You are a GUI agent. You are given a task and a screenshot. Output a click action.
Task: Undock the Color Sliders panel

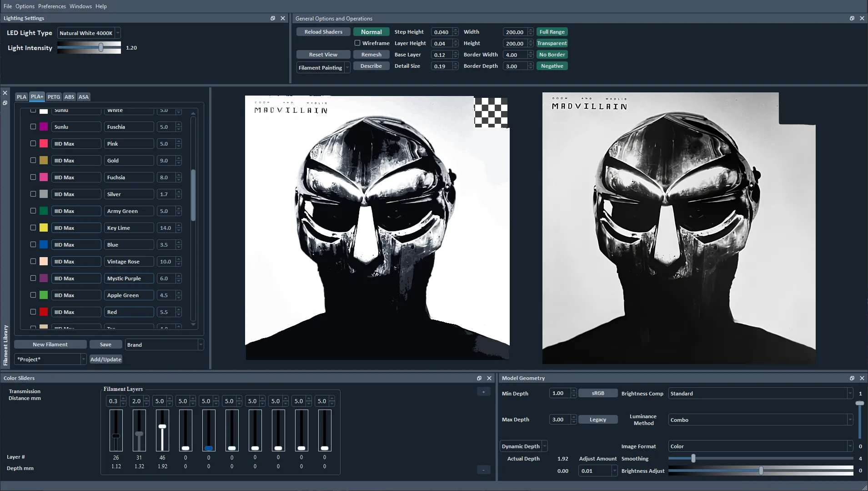[x=479, y=378]
